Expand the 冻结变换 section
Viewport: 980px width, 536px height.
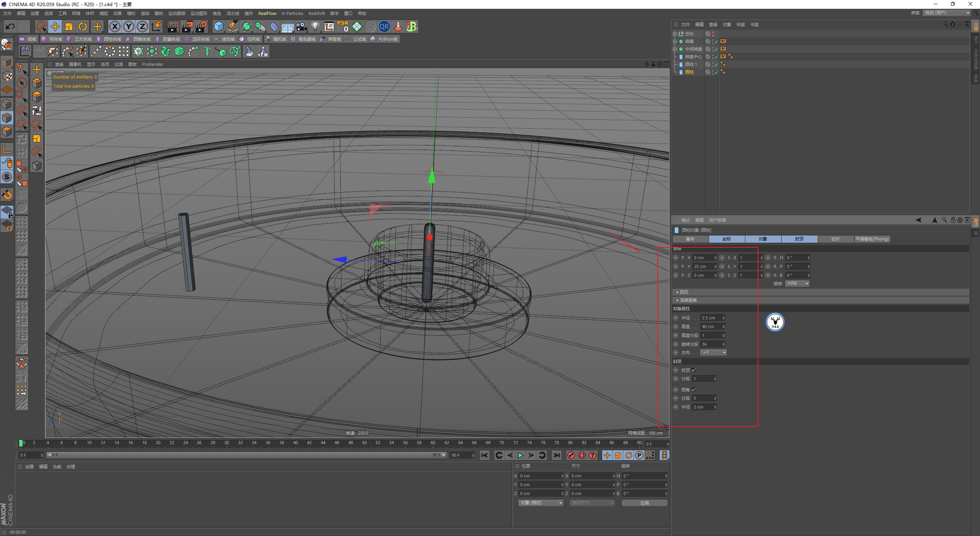688,300
